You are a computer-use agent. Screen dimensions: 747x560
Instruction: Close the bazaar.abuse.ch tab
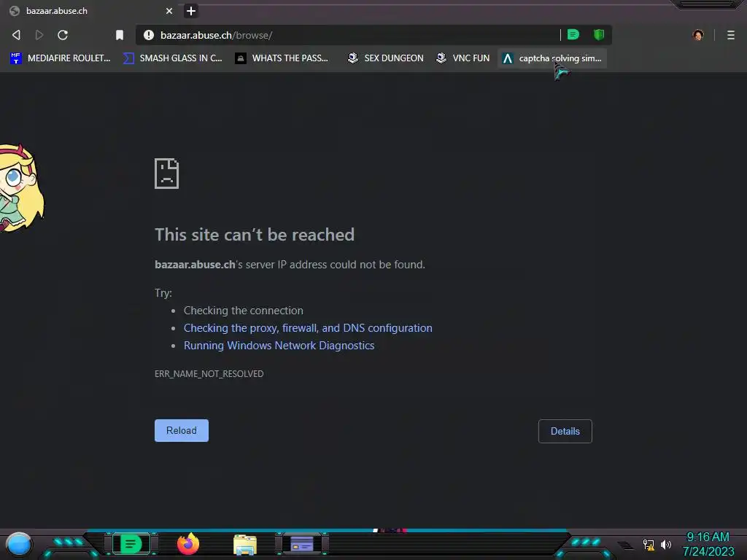click(x=169, y=10)
